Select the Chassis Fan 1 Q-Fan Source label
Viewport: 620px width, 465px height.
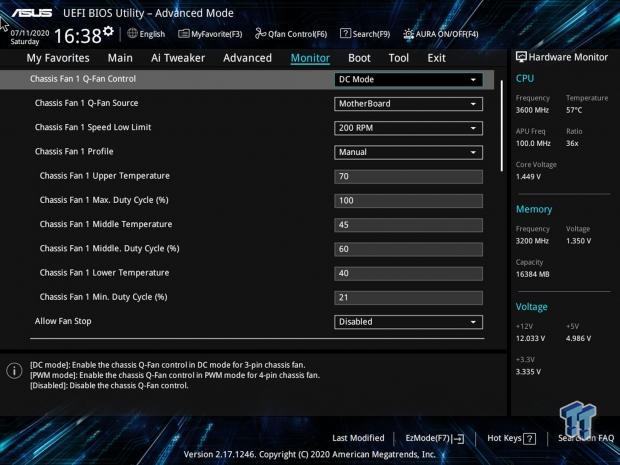click(87, 103)
